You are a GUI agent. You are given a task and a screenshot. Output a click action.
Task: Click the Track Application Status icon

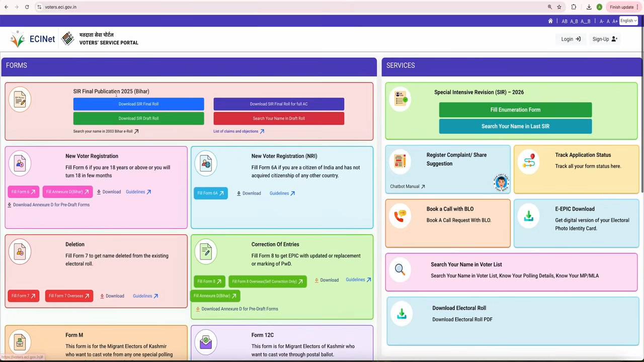(x=529, y=162)
